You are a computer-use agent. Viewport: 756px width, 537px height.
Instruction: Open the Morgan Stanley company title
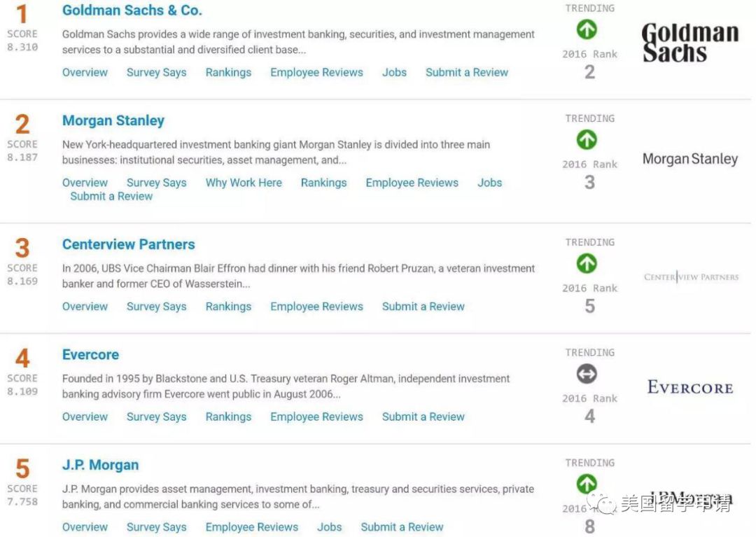click(x=113, y=120)
